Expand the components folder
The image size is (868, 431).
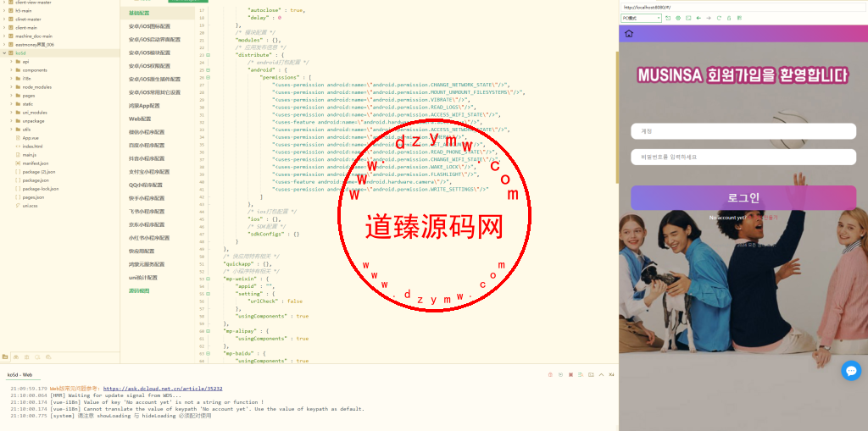click(x=11, y=70)
